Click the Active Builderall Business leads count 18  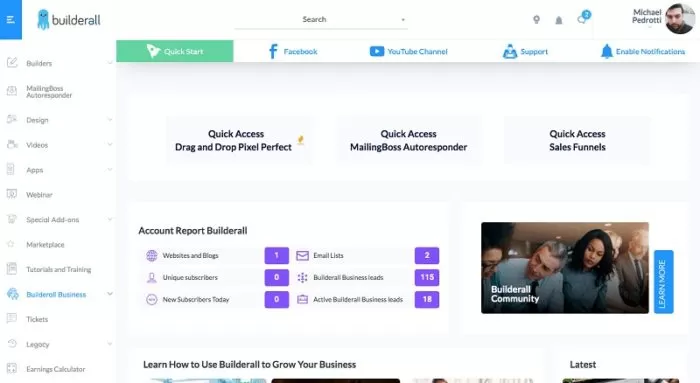[x=427, y=299]
